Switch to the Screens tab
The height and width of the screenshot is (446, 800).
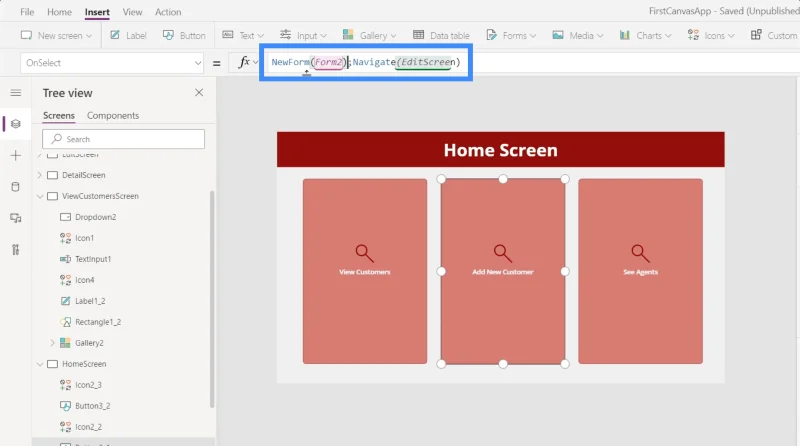59,115
